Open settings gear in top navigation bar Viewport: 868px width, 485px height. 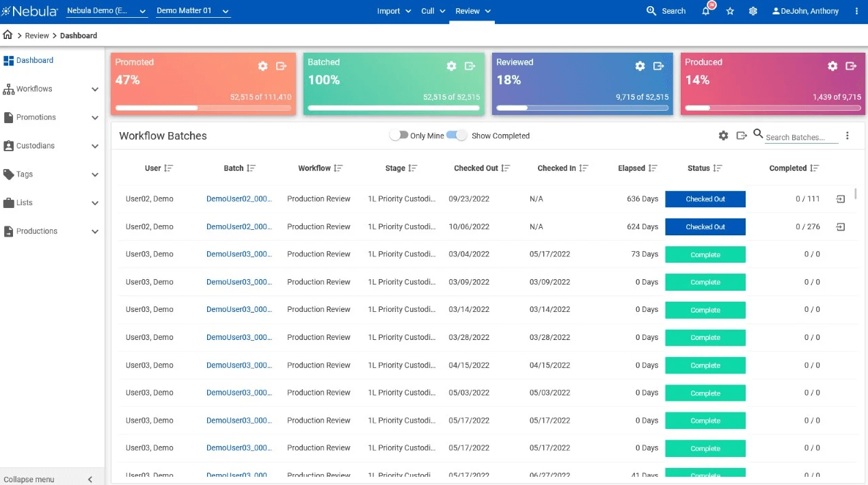(x=752, y=12)
